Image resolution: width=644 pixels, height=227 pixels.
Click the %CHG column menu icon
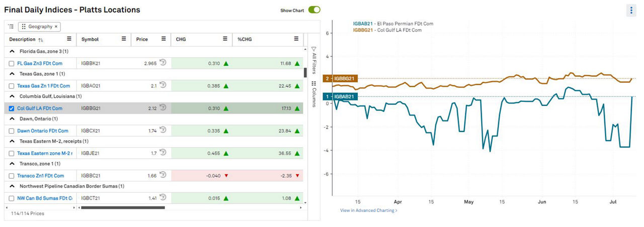click(x=296, y=39)
